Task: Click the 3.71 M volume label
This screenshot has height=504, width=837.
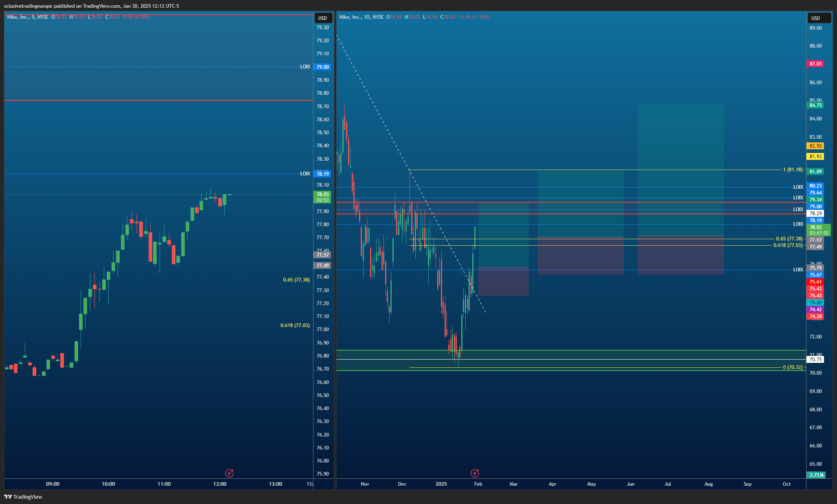Action: pyautogui.click(x=816, y=475)
